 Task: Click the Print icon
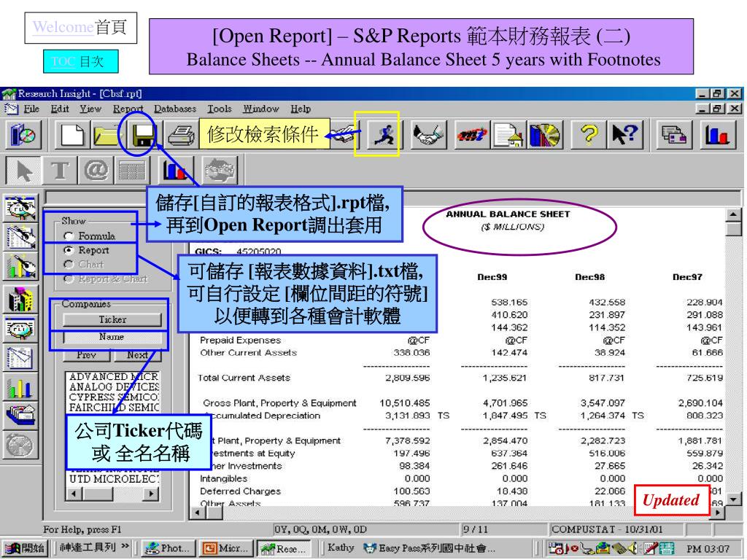coord(181,135)
